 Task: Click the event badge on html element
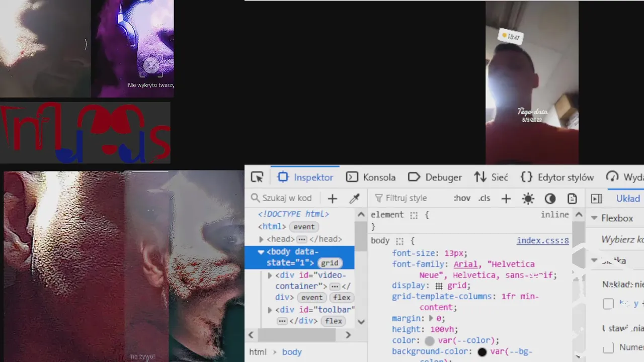click(x=304, y=227)
